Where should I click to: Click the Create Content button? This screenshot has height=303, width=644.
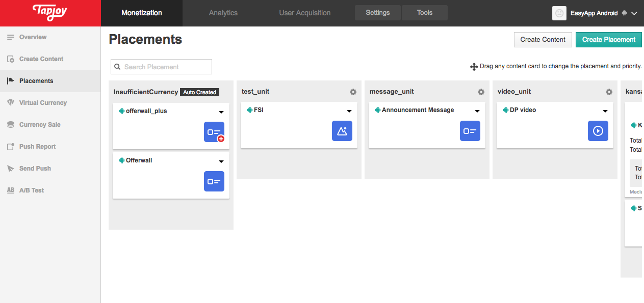[x=543, y=39]
